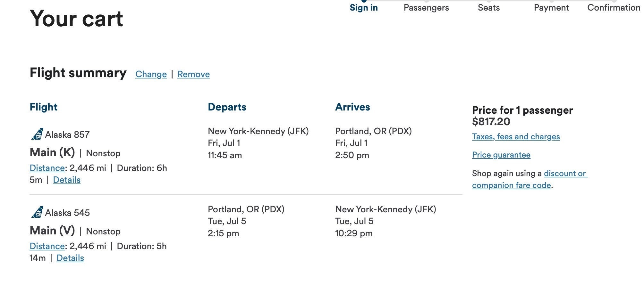Open the Payment step
This screenshot has width=644, height=285.
pos(551,7)
